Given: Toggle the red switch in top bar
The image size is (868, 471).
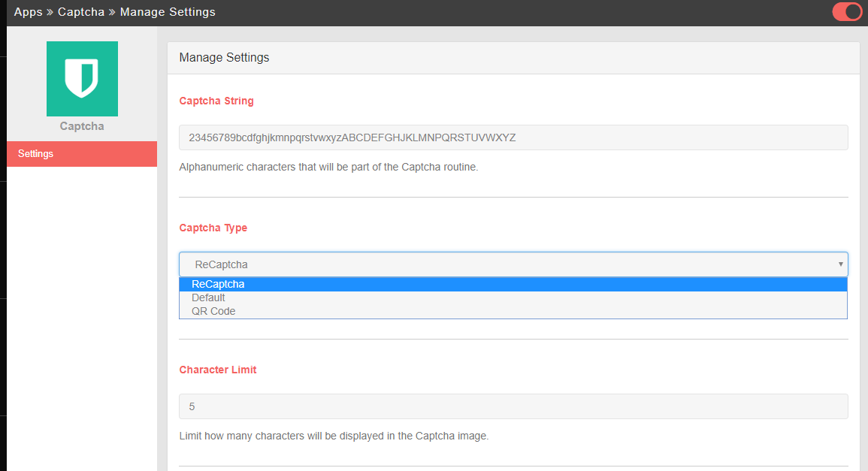Looking at the screenshot, I should (846, 12).
